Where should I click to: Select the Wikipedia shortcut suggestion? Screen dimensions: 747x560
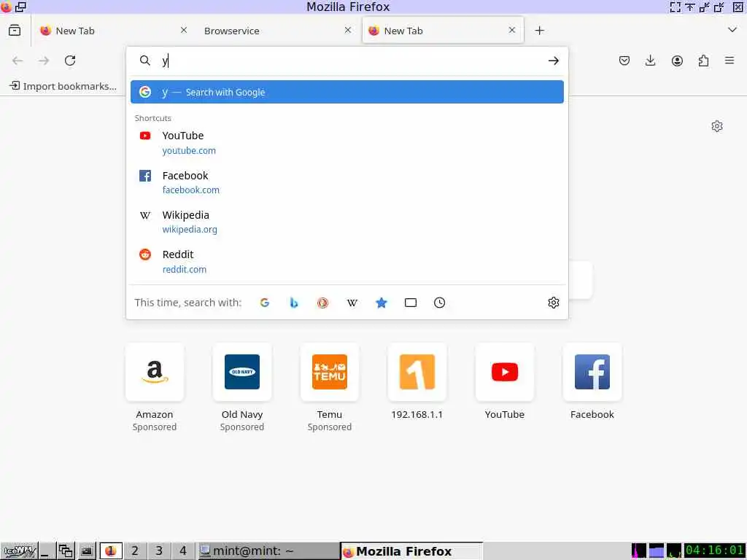click(347, 222)
